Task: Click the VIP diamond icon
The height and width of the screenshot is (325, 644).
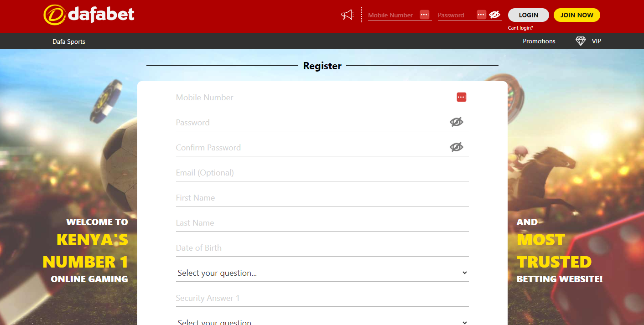Action: pos(581,41)
